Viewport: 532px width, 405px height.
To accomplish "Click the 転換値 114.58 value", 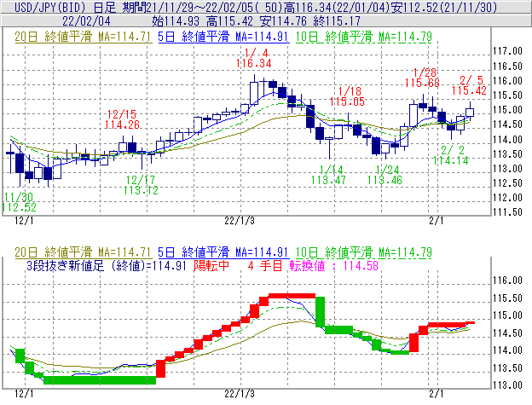I will pos(334,265).
